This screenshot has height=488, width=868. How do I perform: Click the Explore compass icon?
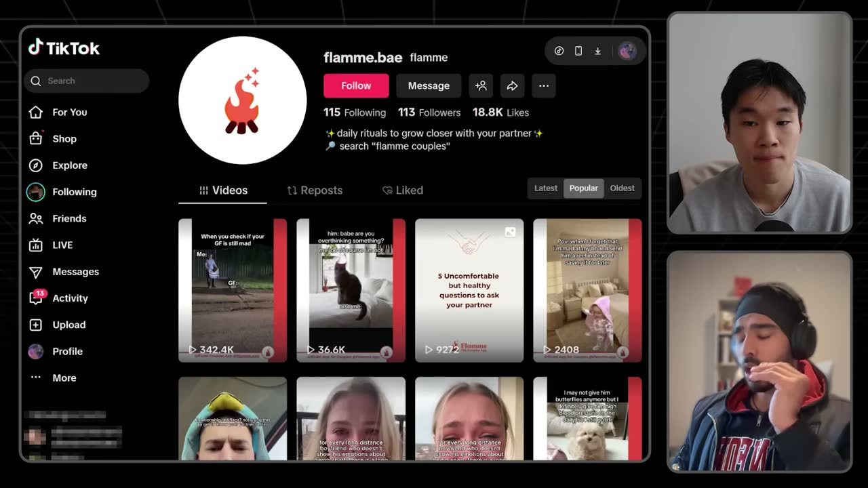tap(36, 165)
